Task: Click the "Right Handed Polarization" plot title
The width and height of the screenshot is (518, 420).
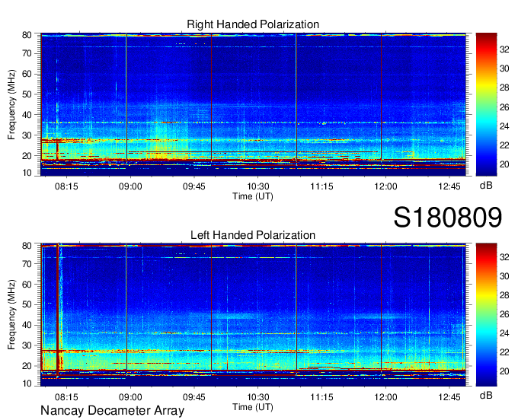Action: (253, 24)
